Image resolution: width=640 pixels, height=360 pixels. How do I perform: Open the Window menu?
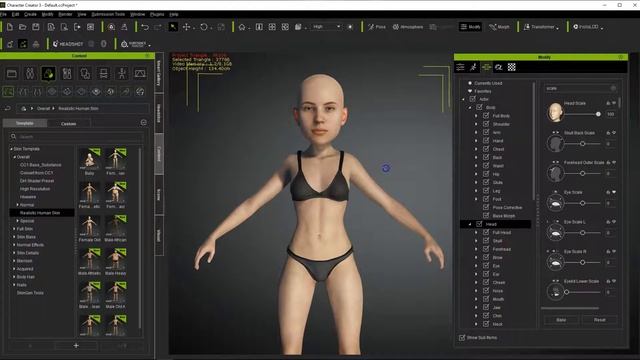[x=138, y=14]
